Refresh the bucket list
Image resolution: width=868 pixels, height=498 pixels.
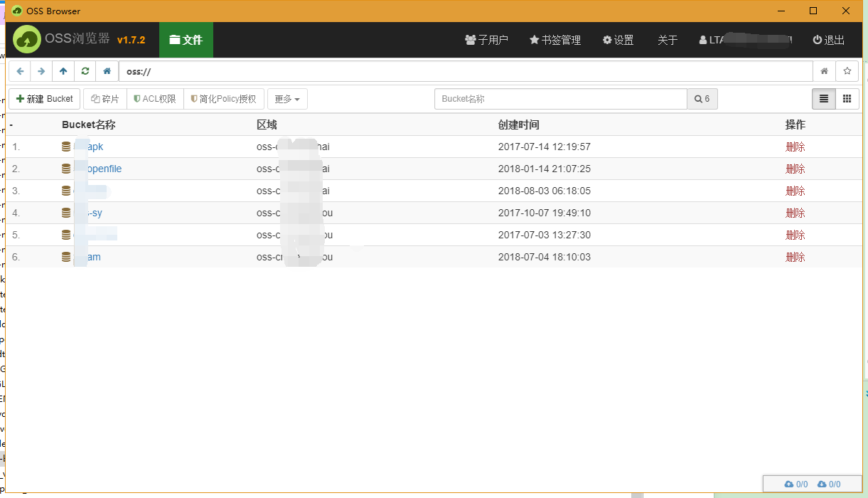coord(85,71)
